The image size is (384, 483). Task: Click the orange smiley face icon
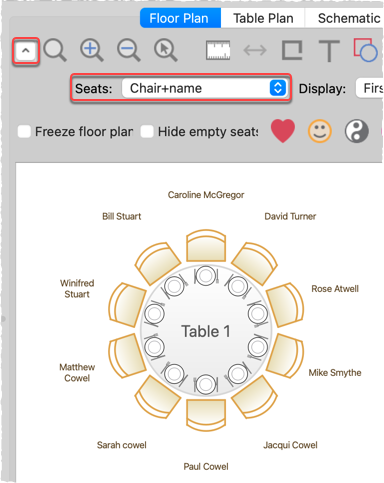[x=320, y=131]
